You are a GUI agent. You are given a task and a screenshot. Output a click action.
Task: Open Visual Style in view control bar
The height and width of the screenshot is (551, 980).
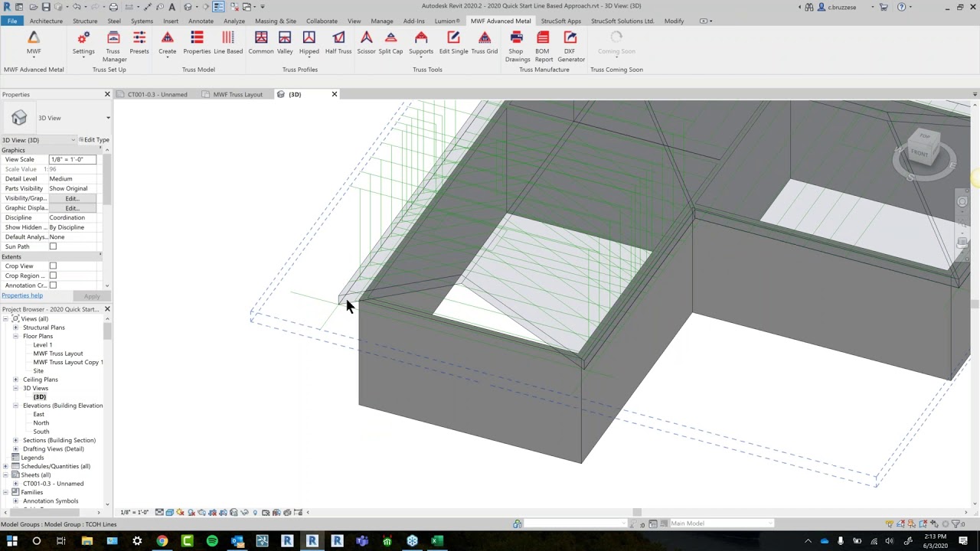(x=170, y=512)
